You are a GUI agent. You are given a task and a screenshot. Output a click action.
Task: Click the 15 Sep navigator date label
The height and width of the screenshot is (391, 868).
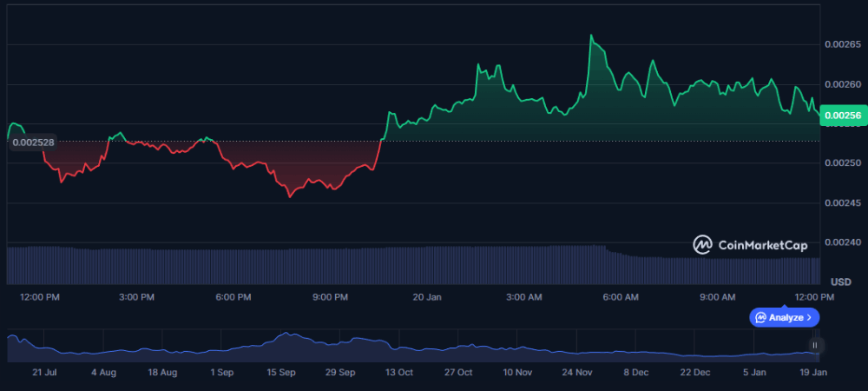(x=281, y=372)
